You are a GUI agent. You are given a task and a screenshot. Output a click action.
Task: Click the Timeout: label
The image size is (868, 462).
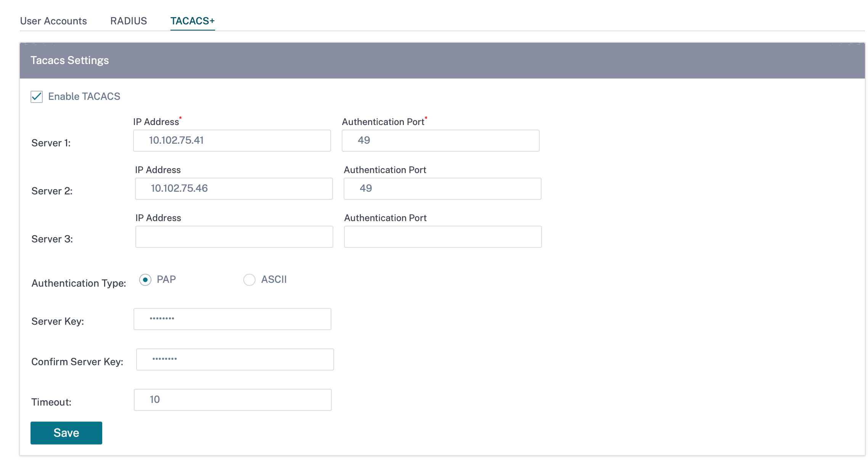[51, 402]
